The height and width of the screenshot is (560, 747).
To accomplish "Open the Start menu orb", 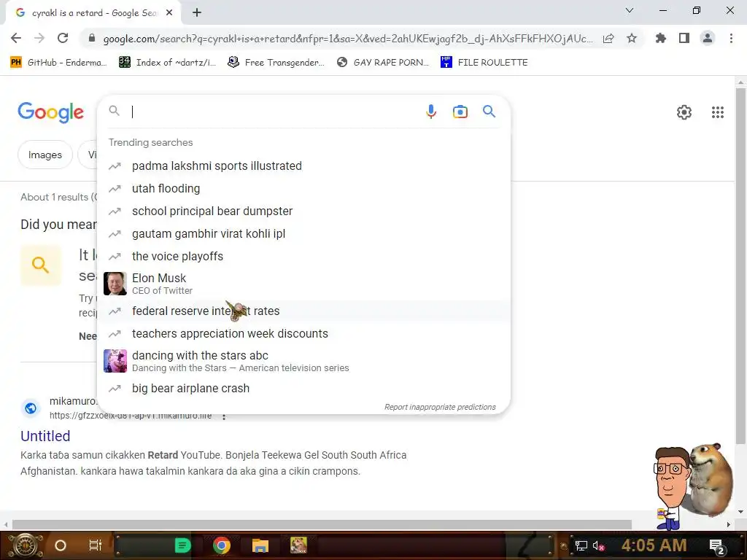I will pos(26,545).
